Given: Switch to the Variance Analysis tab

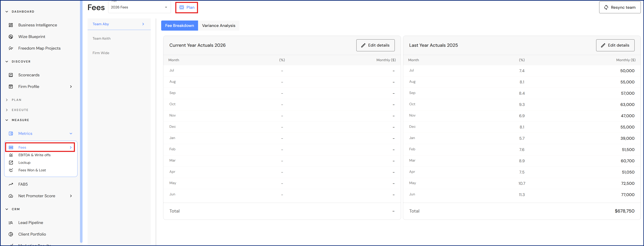Looking at the screenshot, I should click(x=218, y=26).
